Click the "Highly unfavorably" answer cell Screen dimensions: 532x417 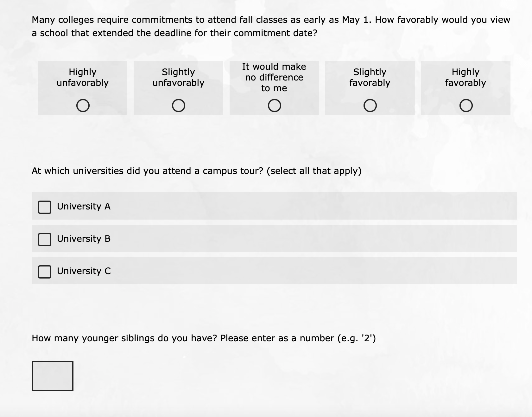[83, 88]
